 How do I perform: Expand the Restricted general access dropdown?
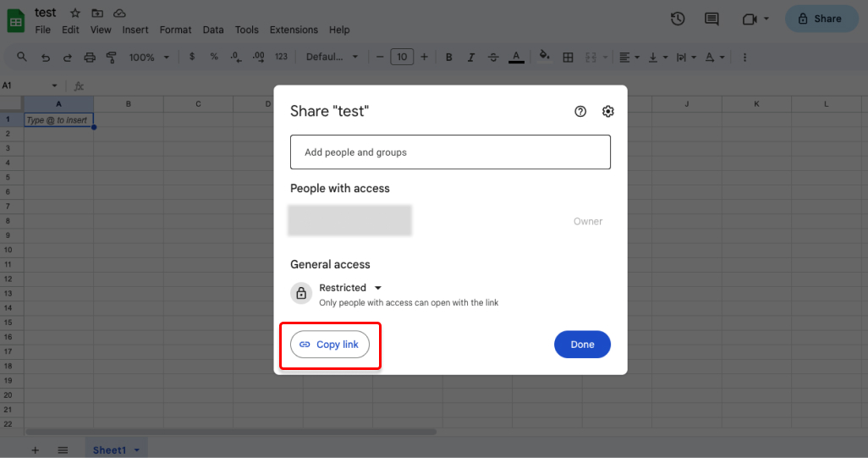pyautogui.click(x=350, y=288)
